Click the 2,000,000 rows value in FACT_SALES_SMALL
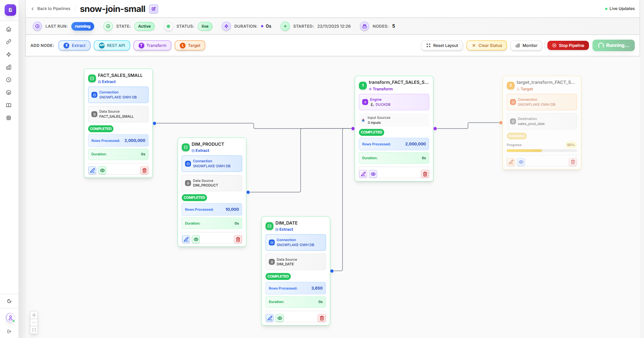 [135, 141]
